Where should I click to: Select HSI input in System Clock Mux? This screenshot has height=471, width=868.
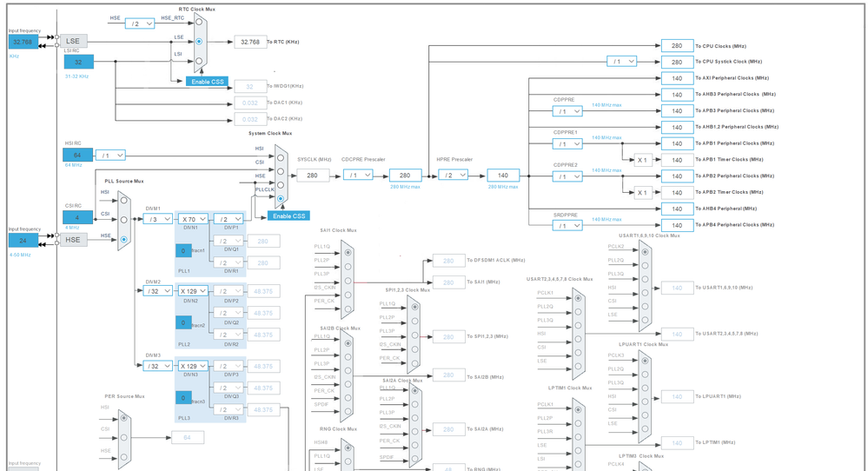281,158
